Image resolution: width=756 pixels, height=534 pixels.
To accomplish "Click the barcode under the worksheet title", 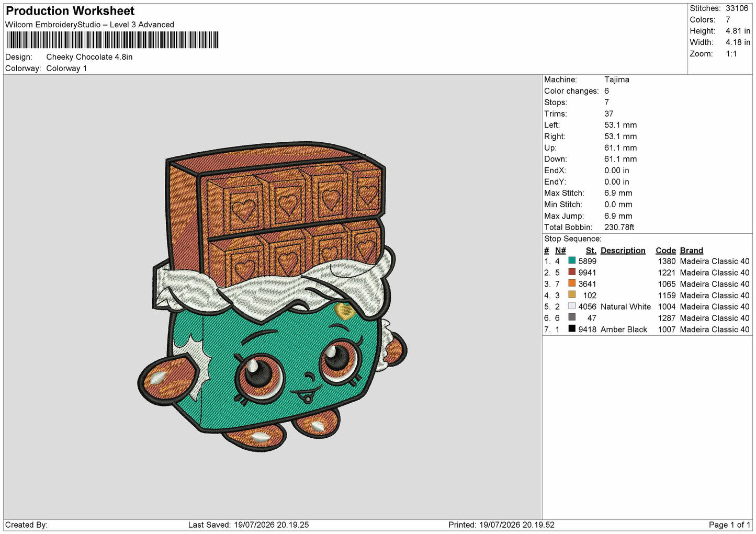I will click(113, 40).
